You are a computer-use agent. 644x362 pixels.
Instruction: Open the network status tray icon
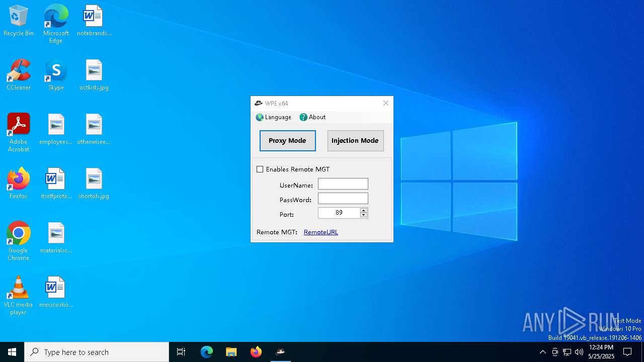(567, 352)
